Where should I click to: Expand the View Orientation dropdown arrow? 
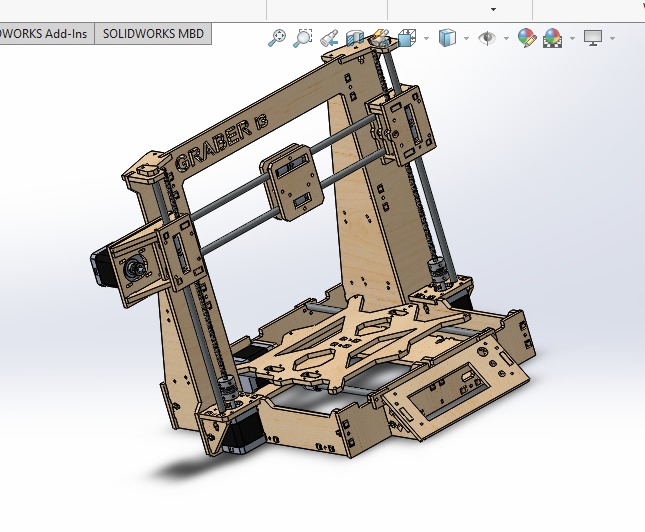[427, 39]
